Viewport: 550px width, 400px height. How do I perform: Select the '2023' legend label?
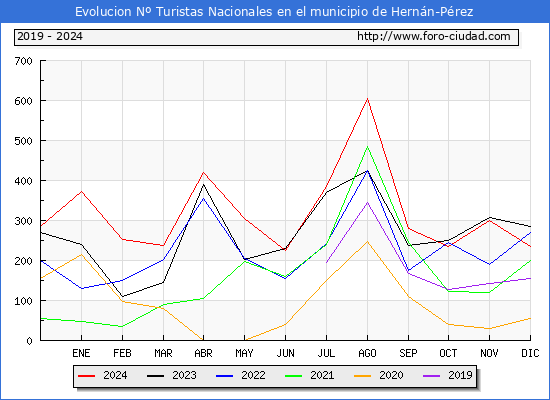184,375
